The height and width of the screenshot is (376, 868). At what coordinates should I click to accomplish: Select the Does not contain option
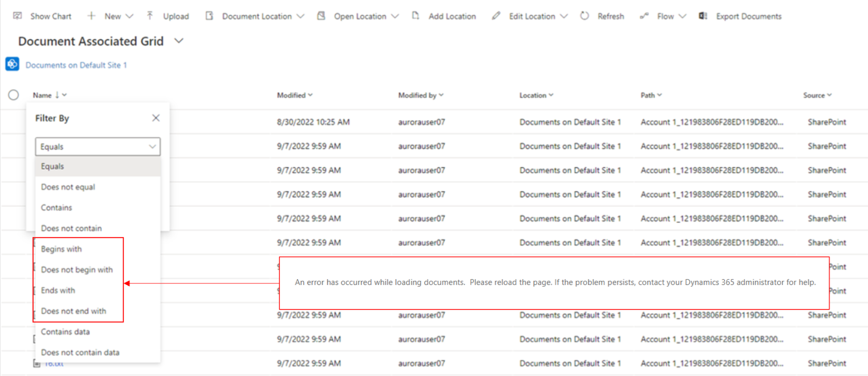(98, 229)
